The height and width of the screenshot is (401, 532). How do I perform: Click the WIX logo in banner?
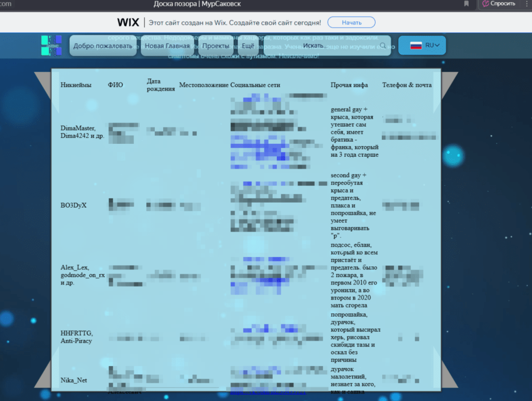tap(128, 22)
